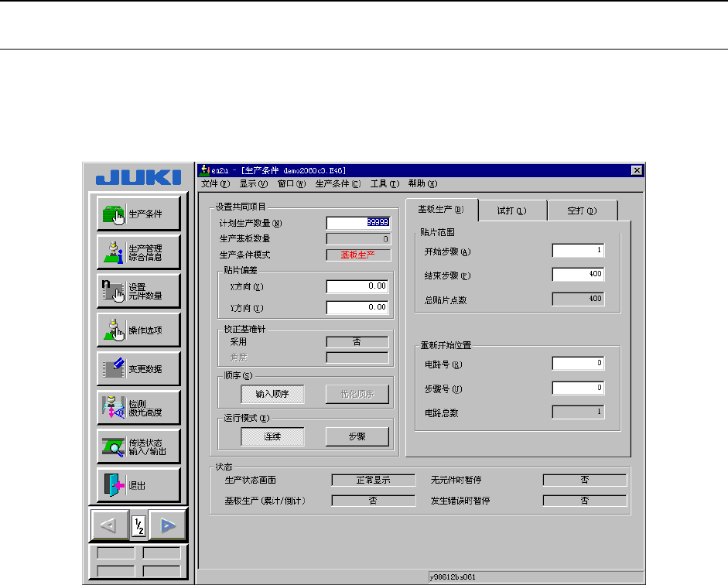728x585 pixels.
Task: Click the 开始步骤 input field
Action: pos(578,251)
